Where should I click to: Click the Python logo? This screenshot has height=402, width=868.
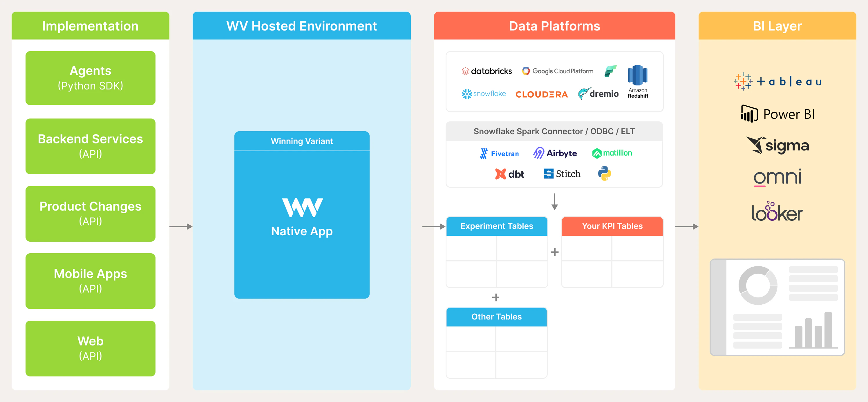pos(605,173)
